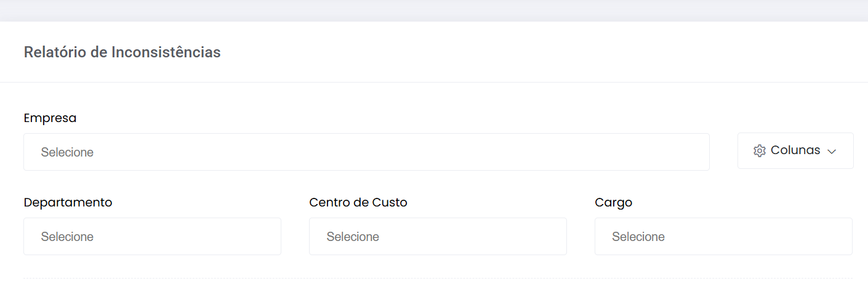Click the Selecione placeholder under Centro de Custo
This screenshot has height=294, width=868.
click(x=353, y=237)
